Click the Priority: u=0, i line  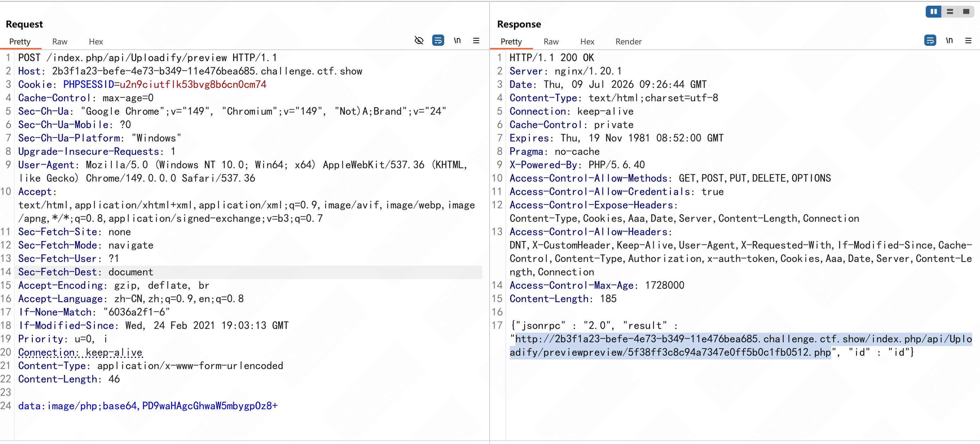click(x=63, y=339)
